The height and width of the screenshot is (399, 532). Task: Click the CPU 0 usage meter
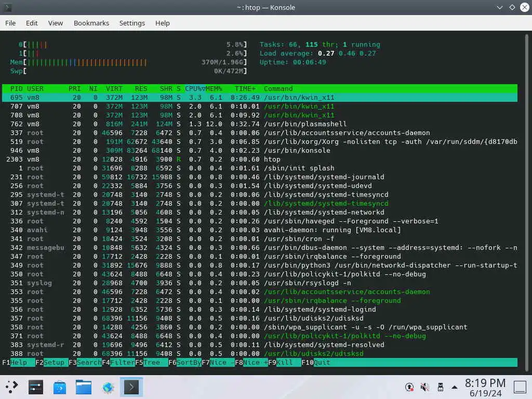tap(132, 45)
